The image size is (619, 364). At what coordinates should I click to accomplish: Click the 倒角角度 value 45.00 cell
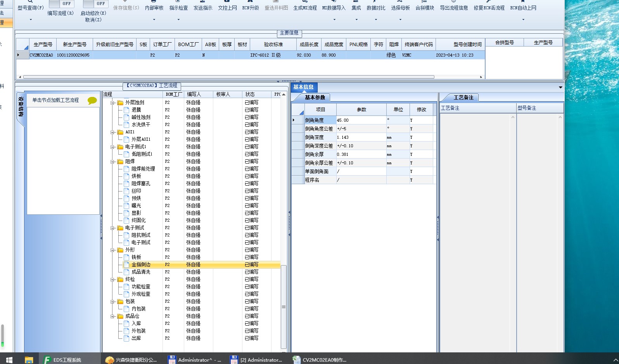pos(361,120)
